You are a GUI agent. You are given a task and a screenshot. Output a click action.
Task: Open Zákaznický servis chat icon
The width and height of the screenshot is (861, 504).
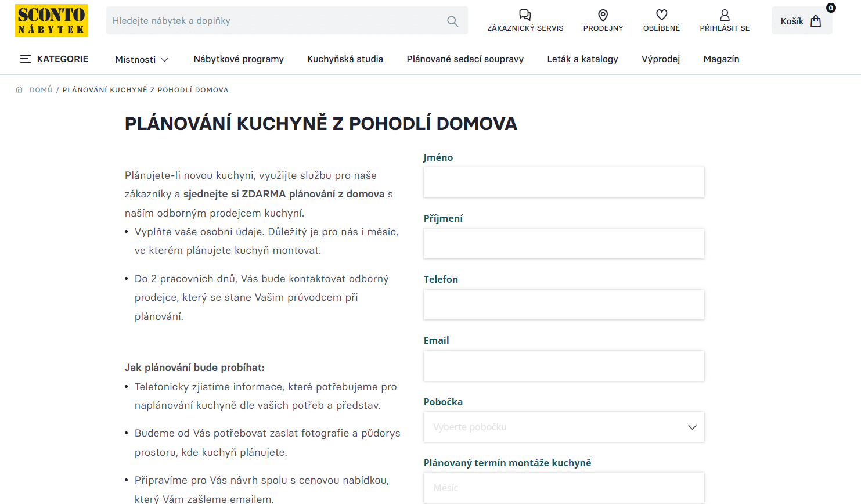[x=525, y=15]
